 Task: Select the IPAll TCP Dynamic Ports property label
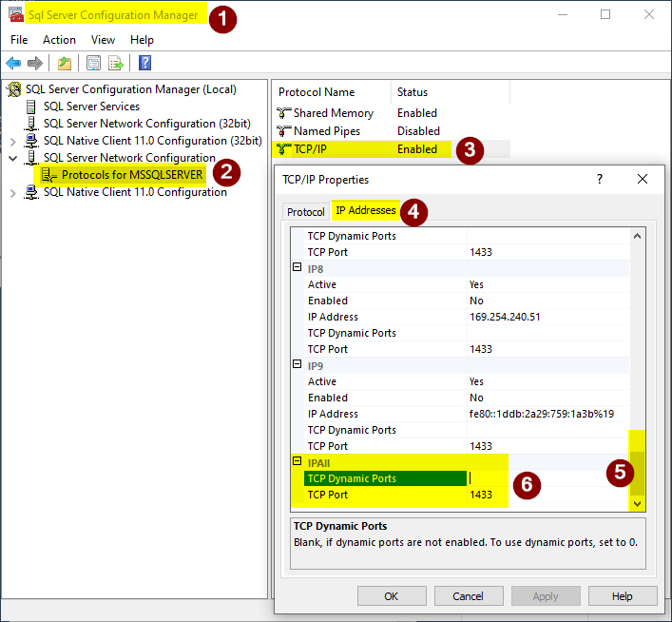point(385,478)
